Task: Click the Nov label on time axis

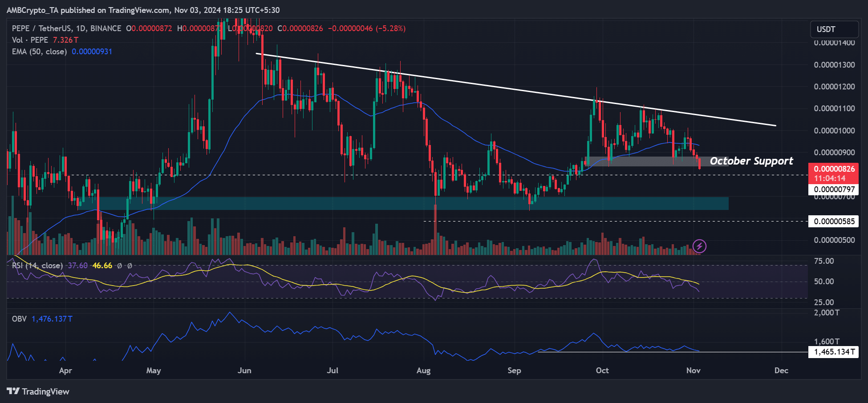Action: click(693, 371)
